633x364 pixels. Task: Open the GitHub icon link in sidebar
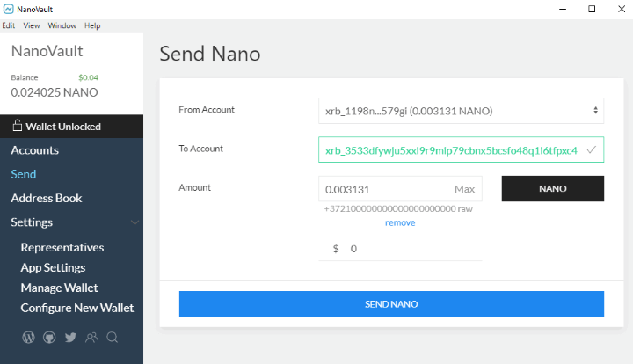click(49, 338)
